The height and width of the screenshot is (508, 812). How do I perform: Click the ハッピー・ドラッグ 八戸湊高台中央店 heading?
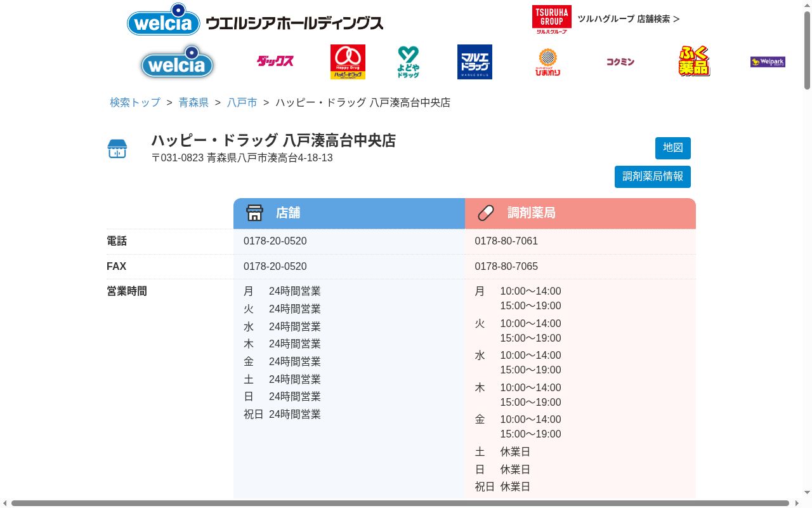click(x=273, y=140)
